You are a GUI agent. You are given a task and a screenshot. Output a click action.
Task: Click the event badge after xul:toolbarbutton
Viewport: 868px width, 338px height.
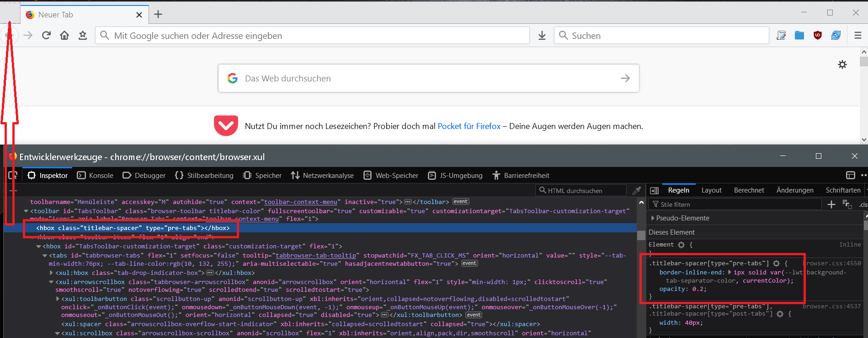474,315
